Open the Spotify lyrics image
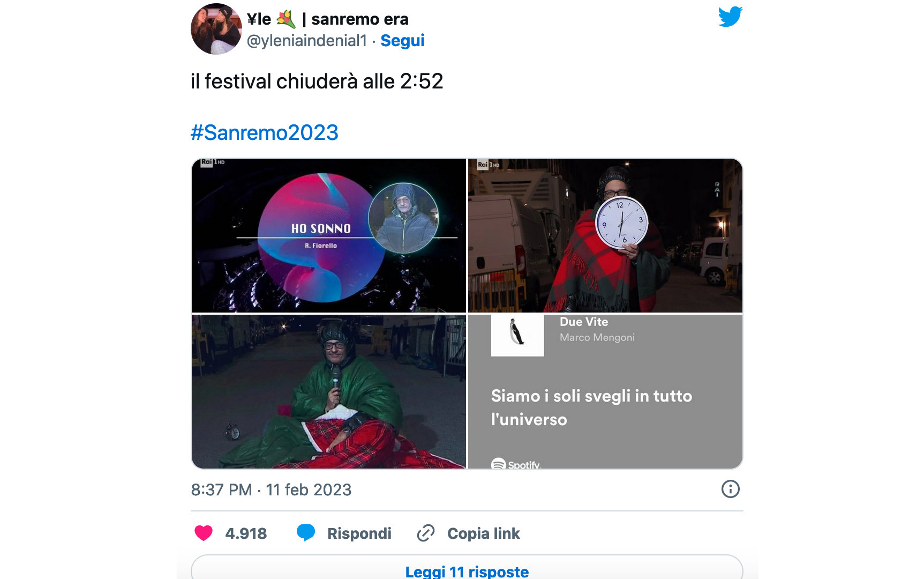This screenshot has height=579, width=924. coord(605,391)
